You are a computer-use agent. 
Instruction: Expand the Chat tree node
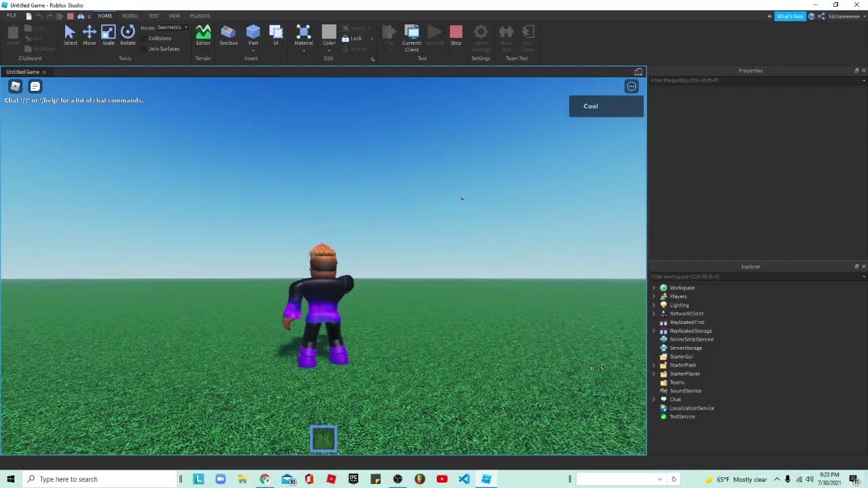click(x=654, y=399)
